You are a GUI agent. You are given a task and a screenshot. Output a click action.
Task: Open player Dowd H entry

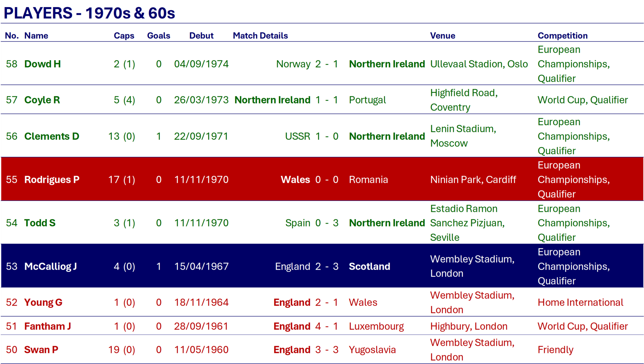click(x=43, y=64)
